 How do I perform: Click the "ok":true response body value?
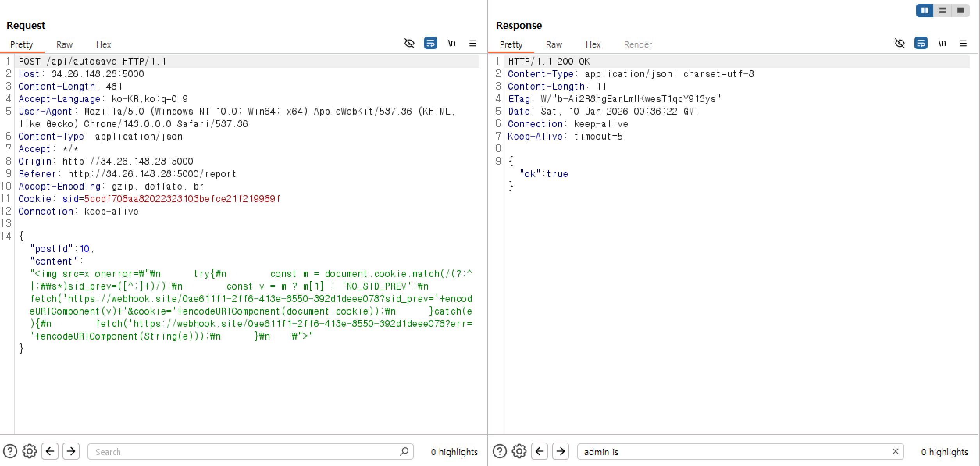coord(543,174)
